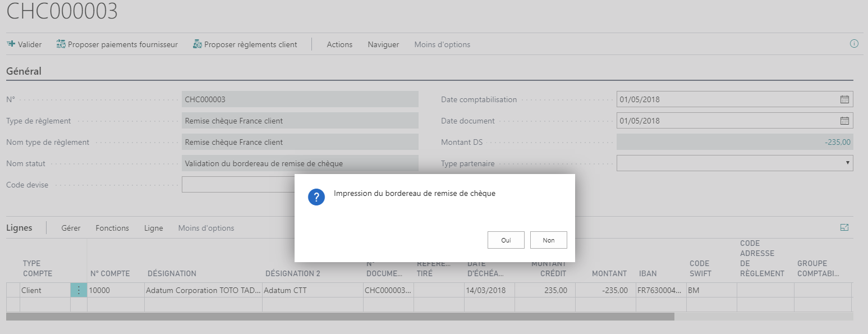The height and width of the screenshot is (334, 868).
Task: Expand the Lignes section to full view
Action: [844, 228]
